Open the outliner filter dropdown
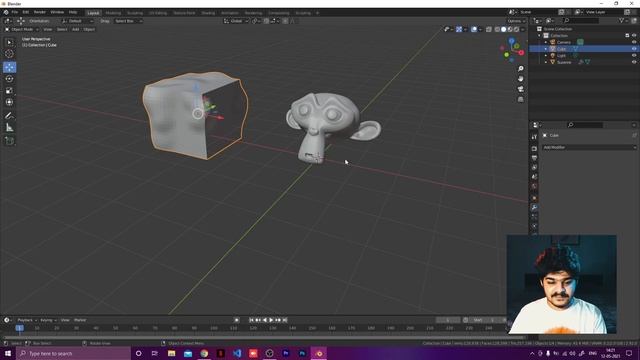Viewport: 640px width, 360px height. click(623, 20)
